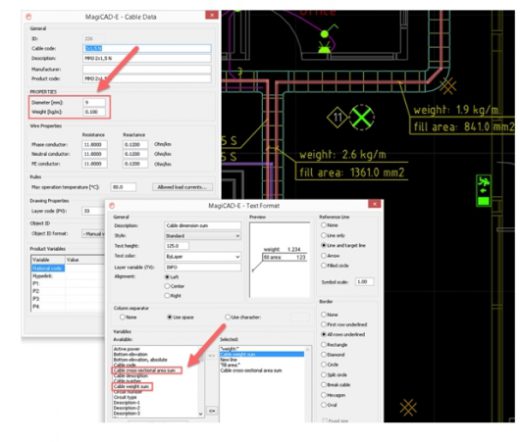The width and height of the screenshot is (520, 442).
Task: Click the MagiCAD icon in Text Format title bar
Action: pyautogui.click(x=112, y=206)
